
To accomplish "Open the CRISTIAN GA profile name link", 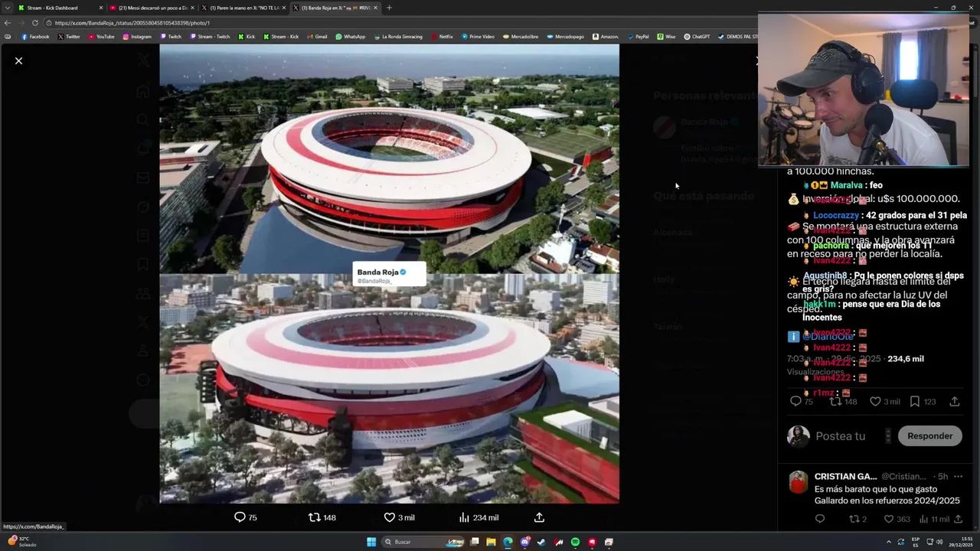I will (845, 476).
